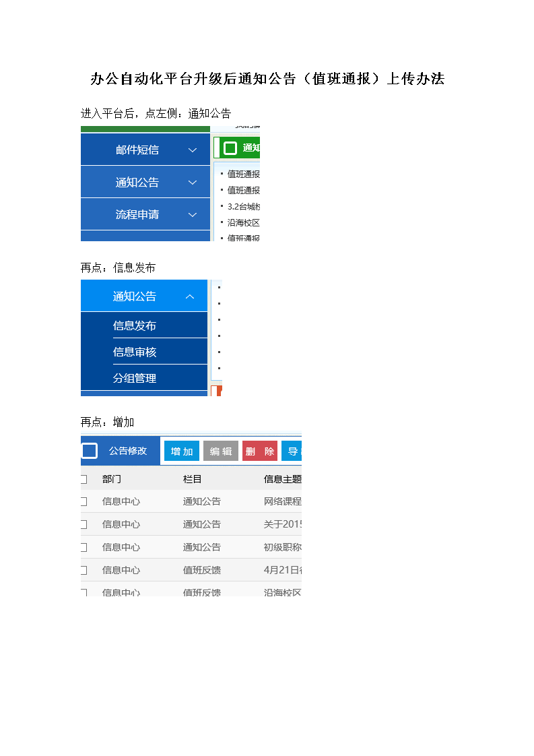Open the 流程申请 sidebar menu
534x756 pixels.
pyautogui.click(x=145, y=214)
